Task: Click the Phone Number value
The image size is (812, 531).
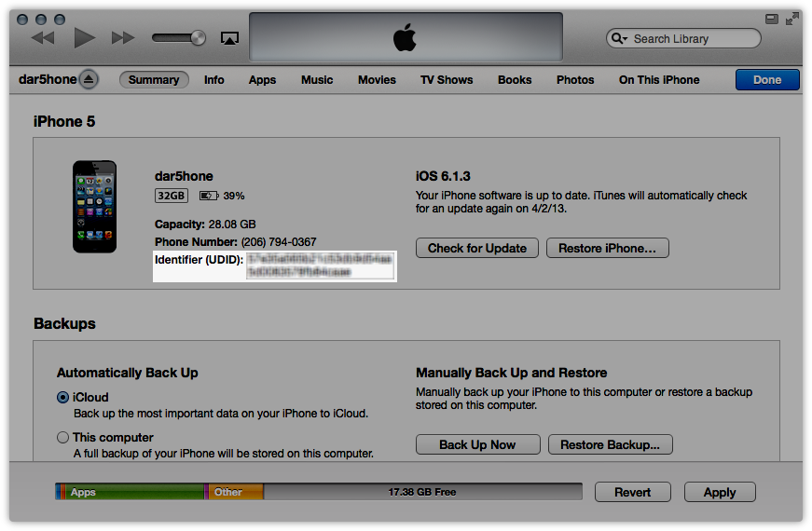Action: click(279, 241)
